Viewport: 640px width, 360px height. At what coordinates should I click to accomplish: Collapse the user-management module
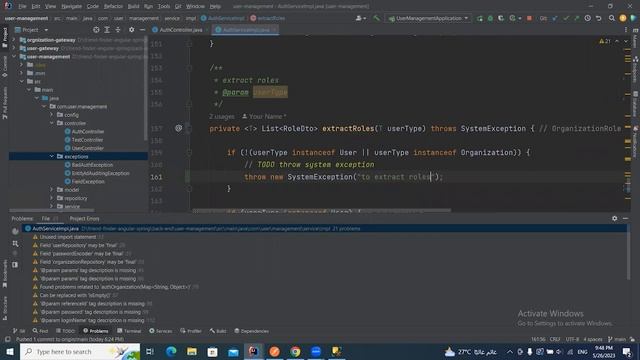14,57
